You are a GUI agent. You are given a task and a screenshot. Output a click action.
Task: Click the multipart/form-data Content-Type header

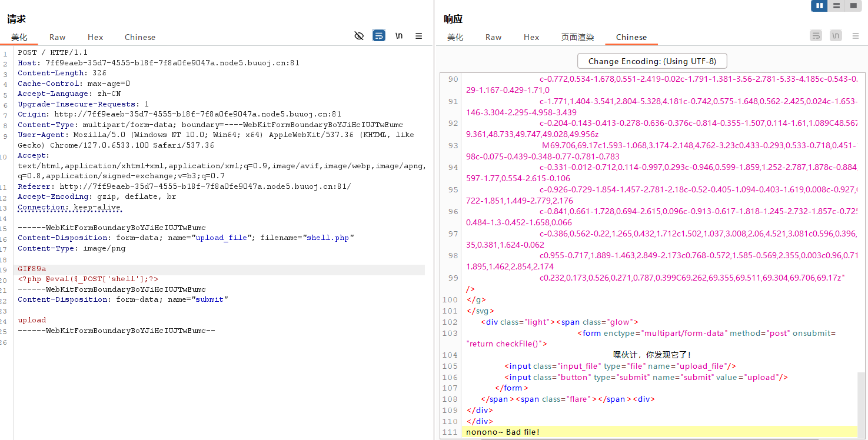(210, 125)
